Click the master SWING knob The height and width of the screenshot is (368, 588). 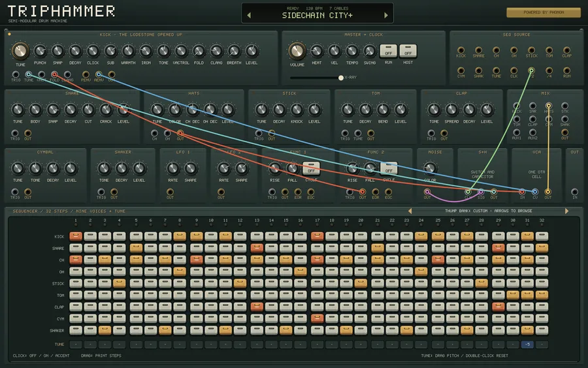(x=369, y=51)
